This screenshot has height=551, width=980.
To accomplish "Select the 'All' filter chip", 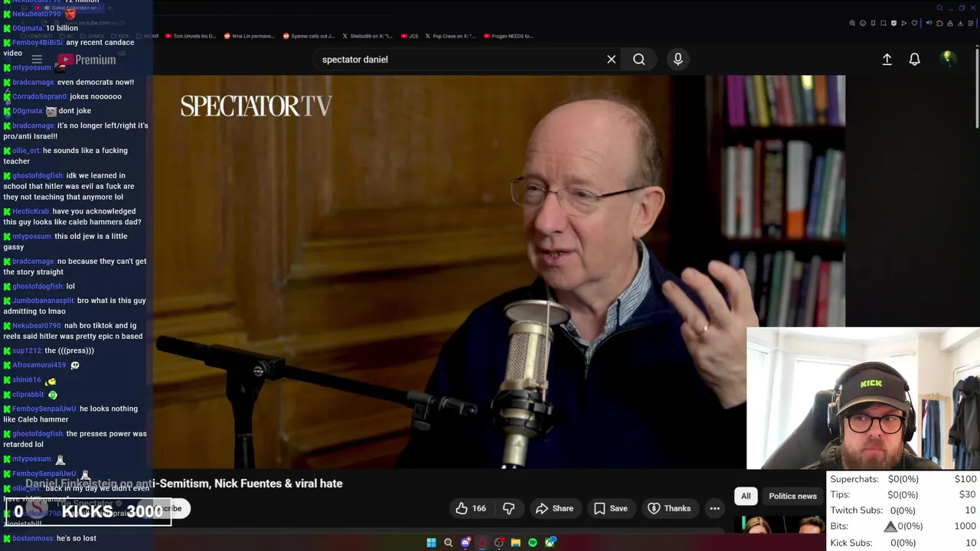I will [746, 496].
